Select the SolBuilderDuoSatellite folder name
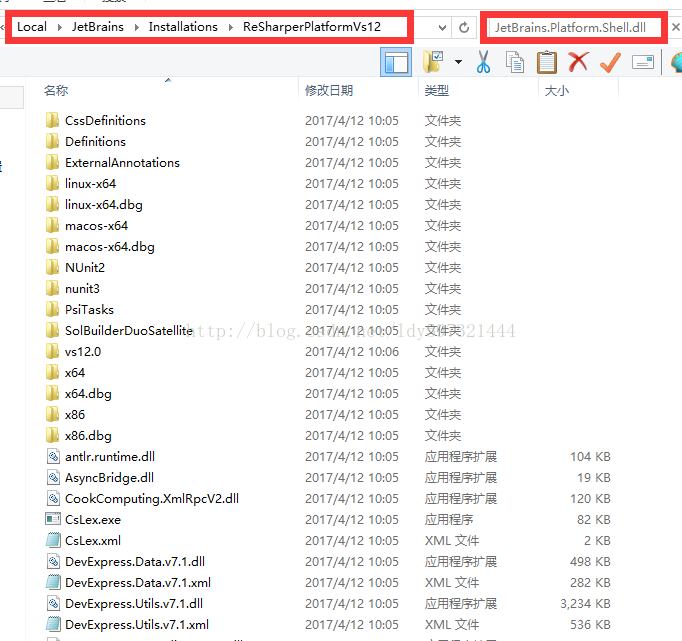The image size is (682, 641). [129, 331]
